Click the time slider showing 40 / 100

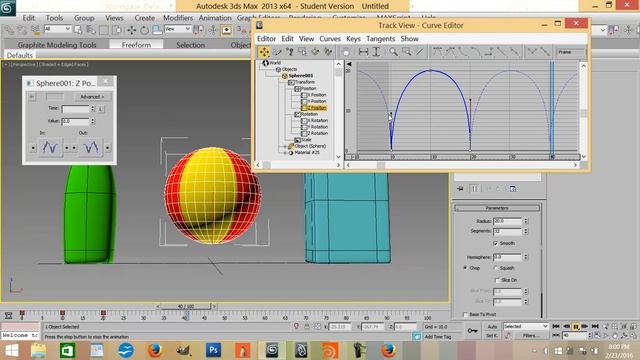(186, 306)
